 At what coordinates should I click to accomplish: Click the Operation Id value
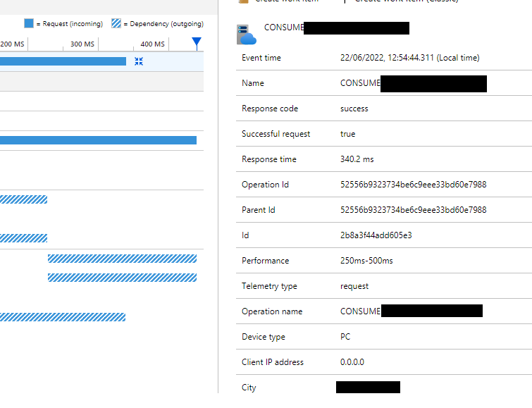tap(413, 185)
